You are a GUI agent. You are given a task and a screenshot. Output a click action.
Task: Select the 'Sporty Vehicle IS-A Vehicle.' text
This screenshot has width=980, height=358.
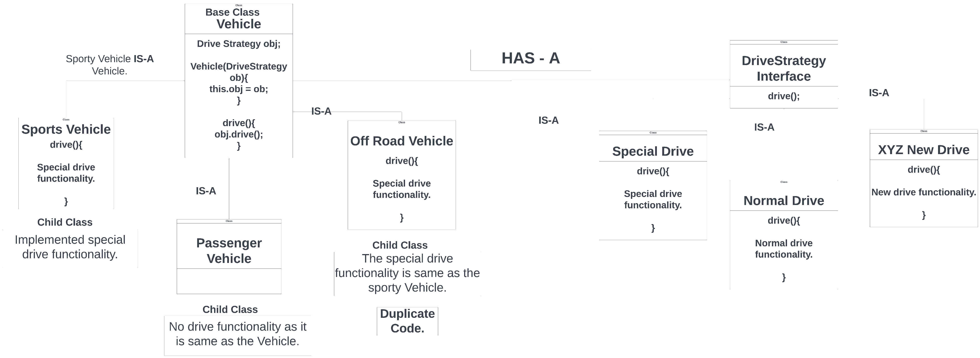(x=109, y=65)
